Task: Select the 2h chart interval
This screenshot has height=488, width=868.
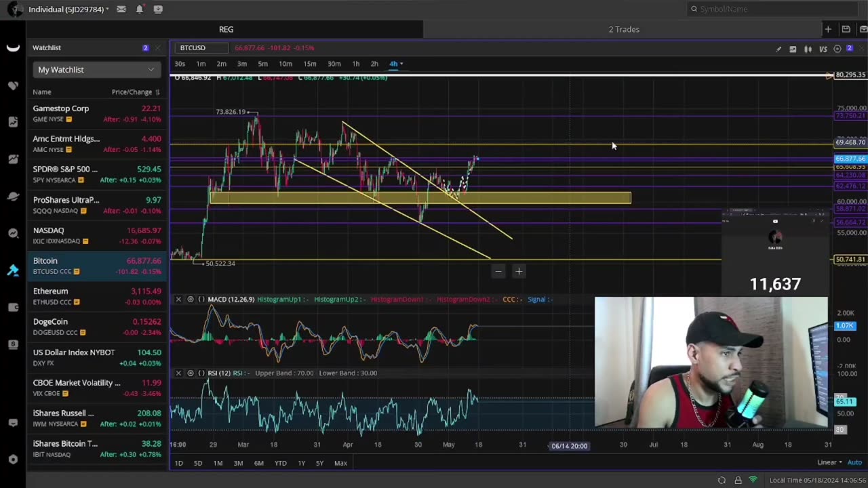Action: (x=374, y=64)
